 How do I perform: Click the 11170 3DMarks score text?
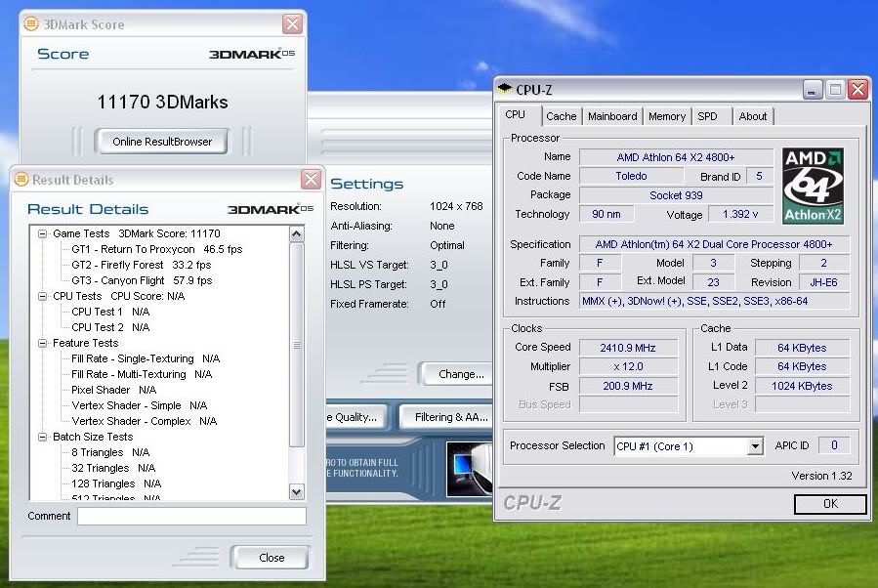click(x=162, y=102)
